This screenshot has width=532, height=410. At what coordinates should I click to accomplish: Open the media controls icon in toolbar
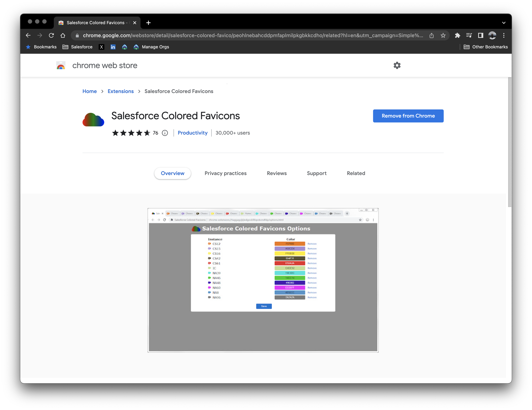pyautogui.click(x=469, y=35)
